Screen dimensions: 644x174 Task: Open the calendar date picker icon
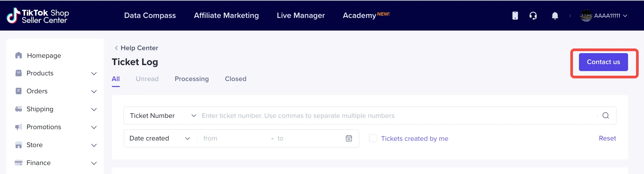click(x=349, y=138)
